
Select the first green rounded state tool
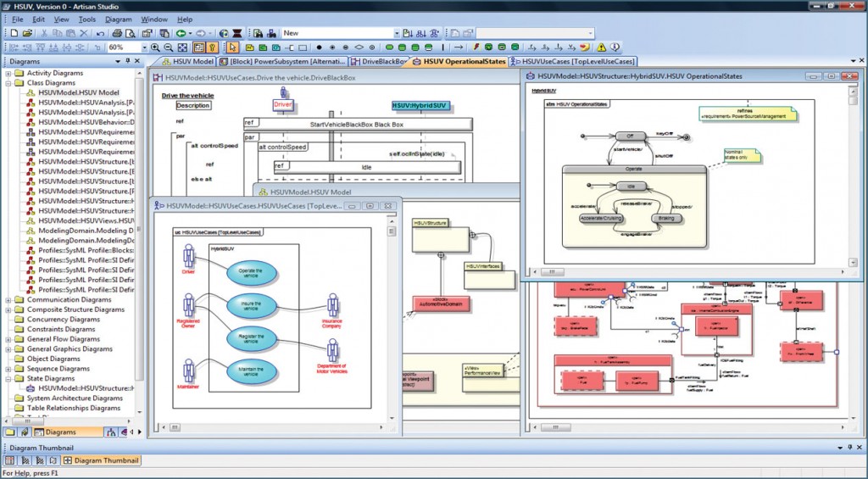pyautogui.click(x=389, y=47)
